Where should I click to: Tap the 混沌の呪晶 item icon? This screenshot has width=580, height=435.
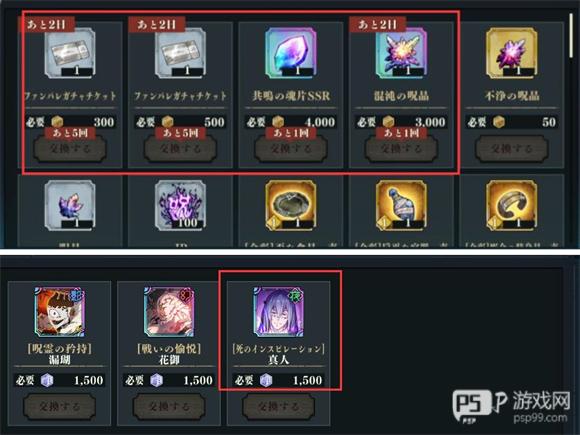tap(401, 53)
